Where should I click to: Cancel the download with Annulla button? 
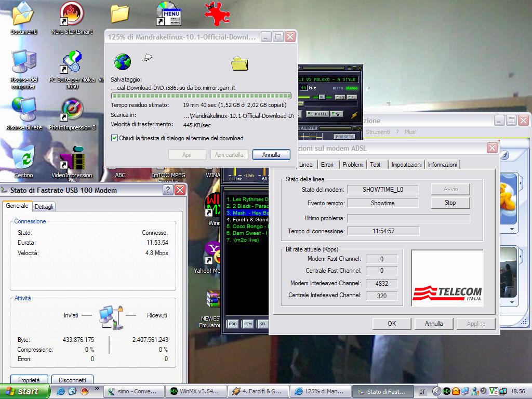pyautogui.click(x=271, y=155)
